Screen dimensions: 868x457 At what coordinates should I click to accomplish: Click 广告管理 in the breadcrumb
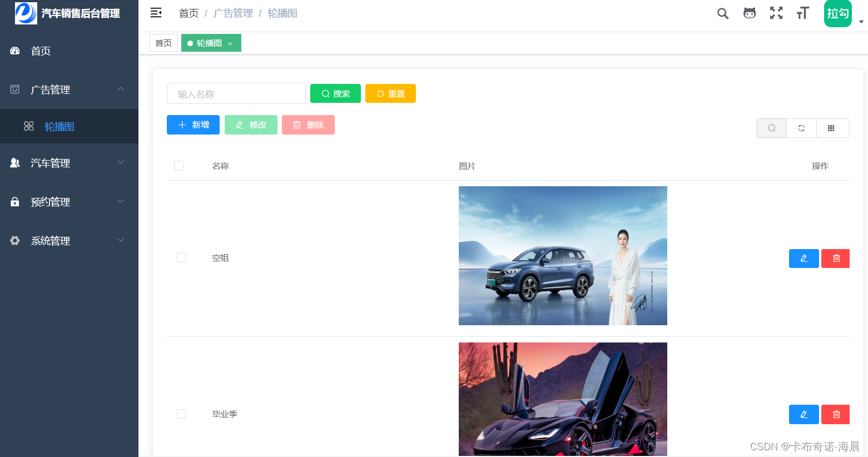233,13
